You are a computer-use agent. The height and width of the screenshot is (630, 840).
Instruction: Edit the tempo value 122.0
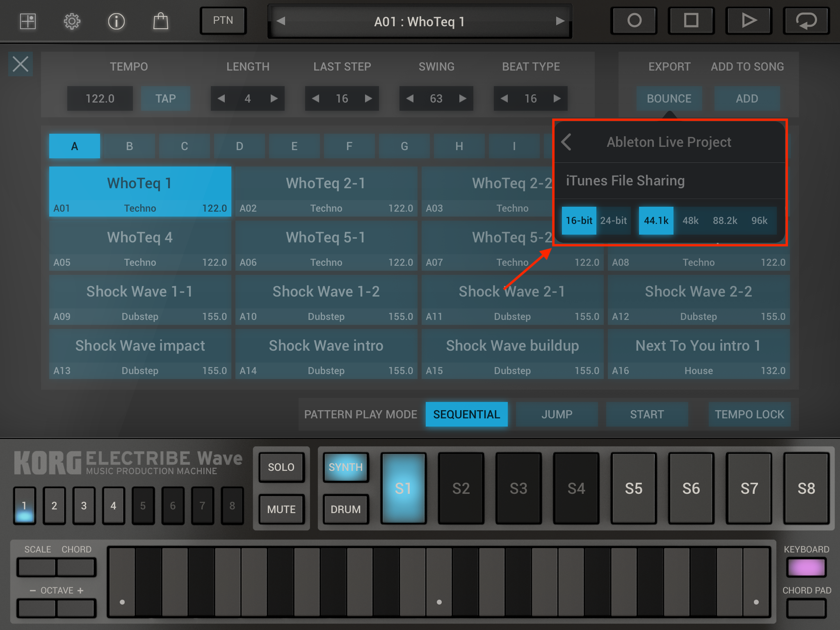pyautogui.click(x=100, y=98)
